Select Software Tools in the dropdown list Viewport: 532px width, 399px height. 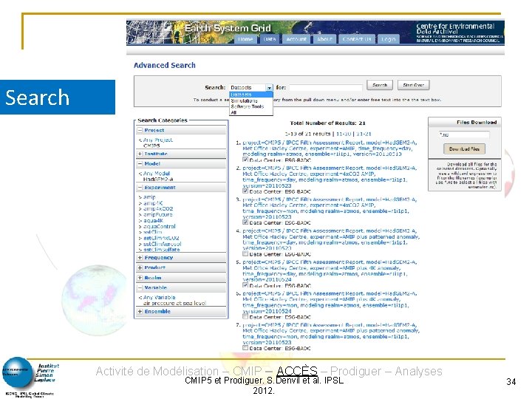[251, 106]
